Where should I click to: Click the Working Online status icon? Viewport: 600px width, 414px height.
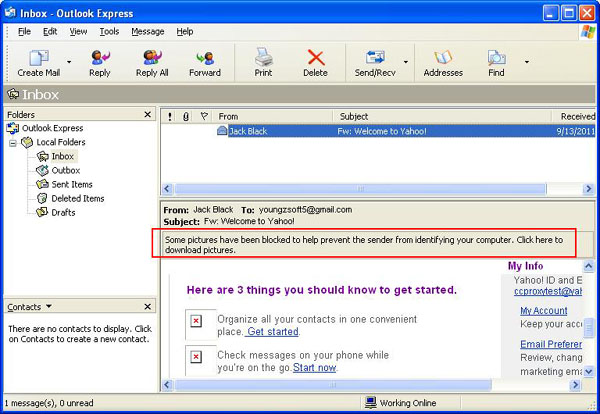coord(370,403)
